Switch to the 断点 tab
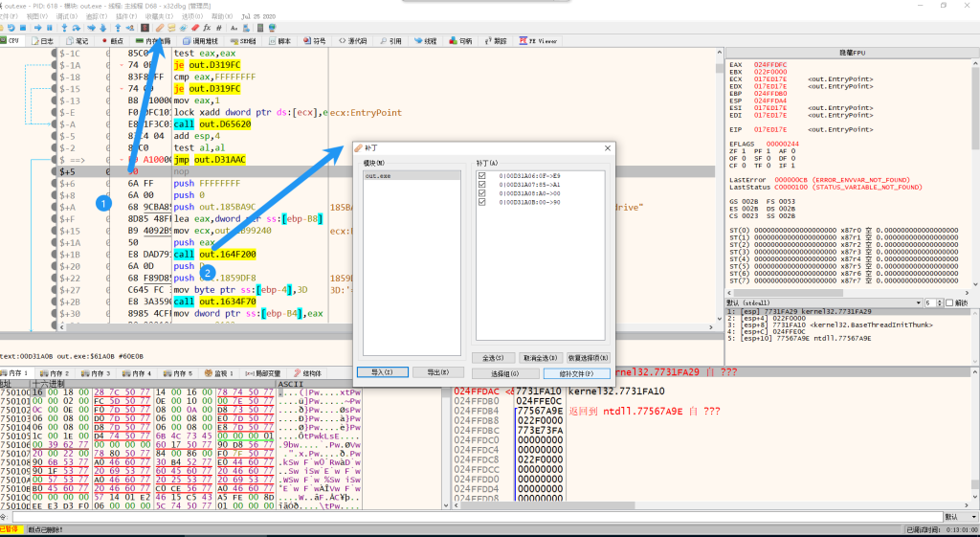The image size is (980, 537). [x=111, y=41]
